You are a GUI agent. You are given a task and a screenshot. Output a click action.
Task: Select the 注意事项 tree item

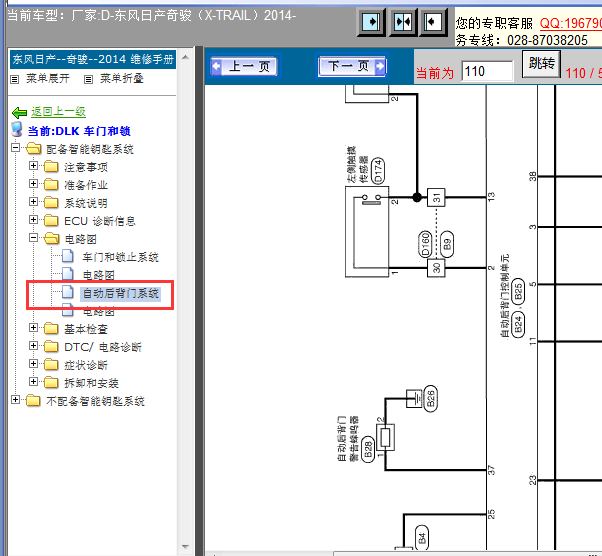click(x=86, y=167)
